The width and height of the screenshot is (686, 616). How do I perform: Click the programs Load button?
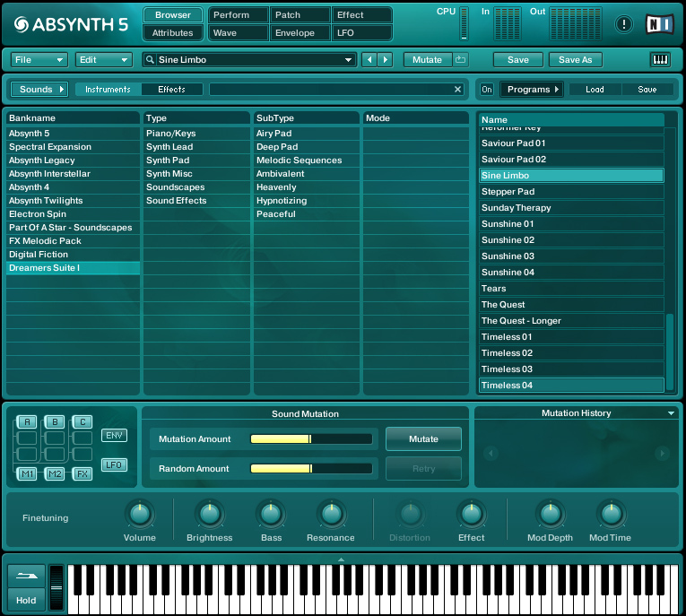coord(595,90)
